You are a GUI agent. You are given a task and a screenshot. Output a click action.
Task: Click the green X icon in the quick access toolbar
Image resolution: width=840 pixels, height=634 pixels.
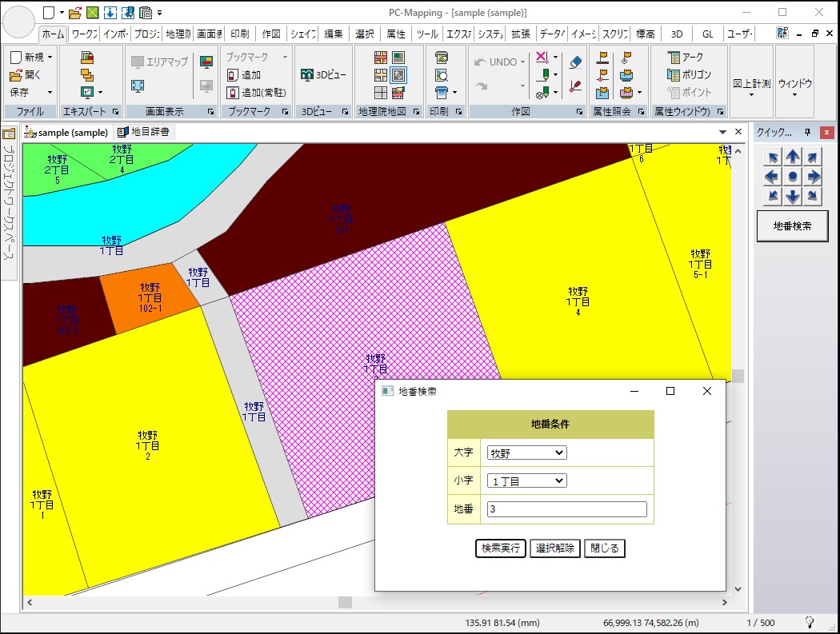93,13
